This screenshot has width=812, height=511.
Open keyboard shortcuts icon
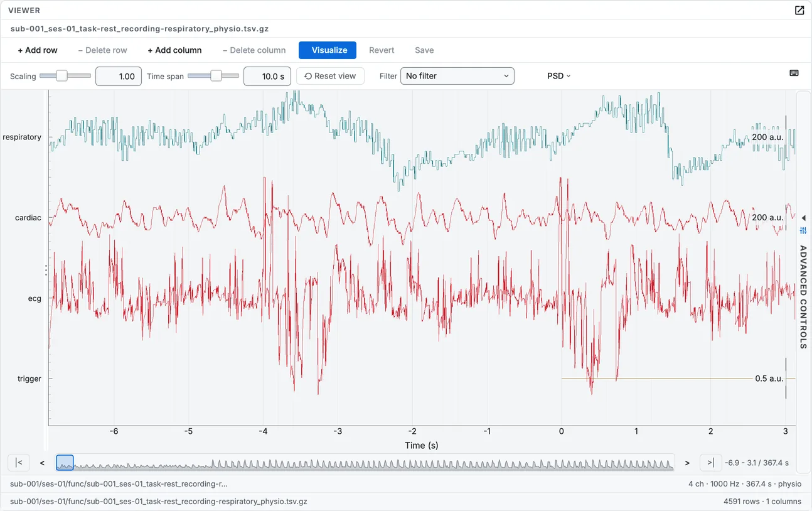tap(794, 73)
